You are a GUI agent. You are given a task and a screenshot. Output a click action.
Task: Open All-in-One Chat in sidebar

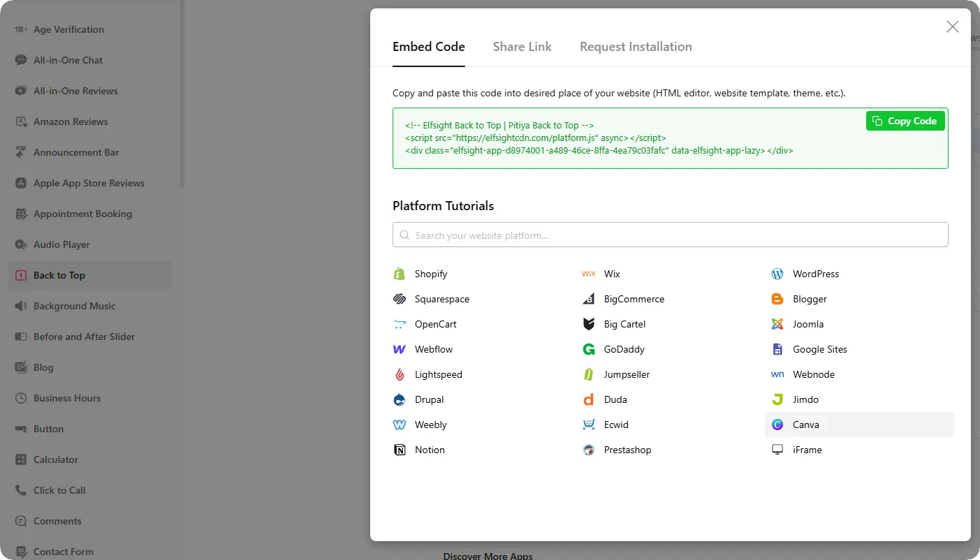tap(89, 60)
